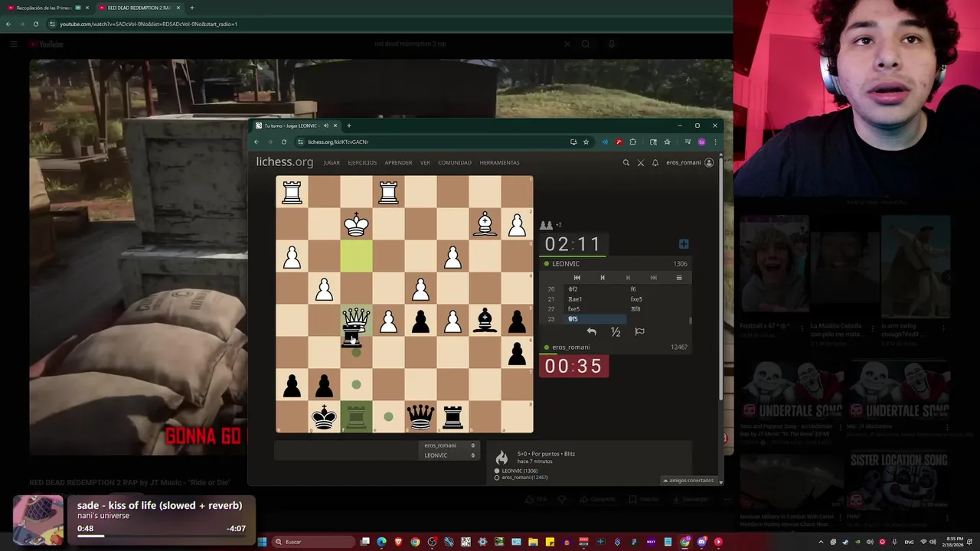Open Chrome profile avatar in lichess window

click(x=701, y=142)
